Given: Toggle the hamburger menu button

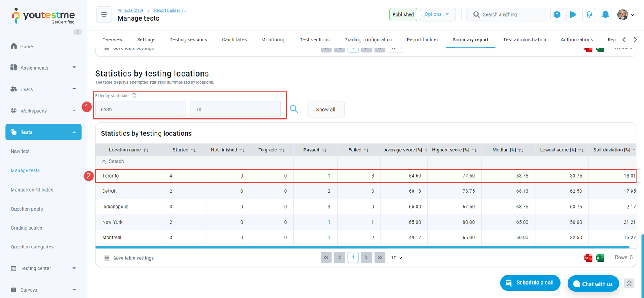Looking at the screenshot, I should pyautogui.click(x=104, y=14).
